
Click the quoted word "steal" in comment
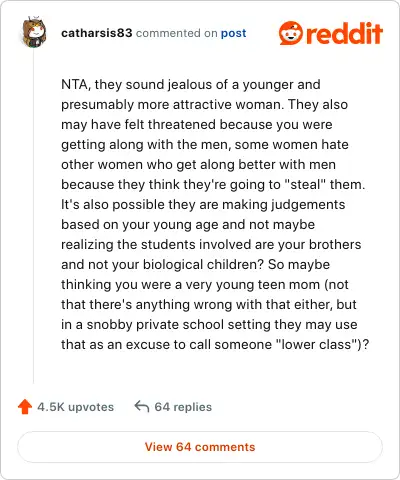(305, 184)
